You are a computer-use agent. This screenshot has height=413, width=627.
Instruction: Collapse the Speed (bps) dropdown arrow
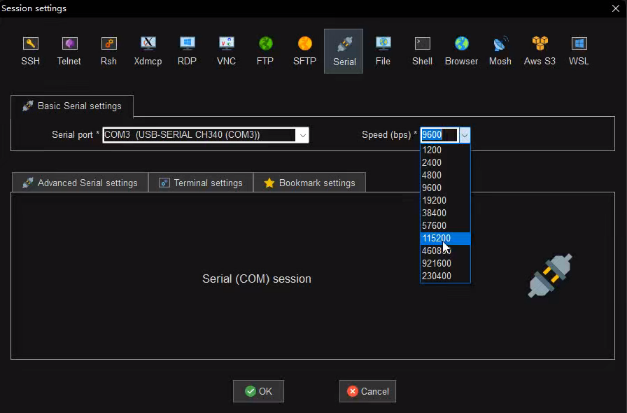[x=465, y=135]
